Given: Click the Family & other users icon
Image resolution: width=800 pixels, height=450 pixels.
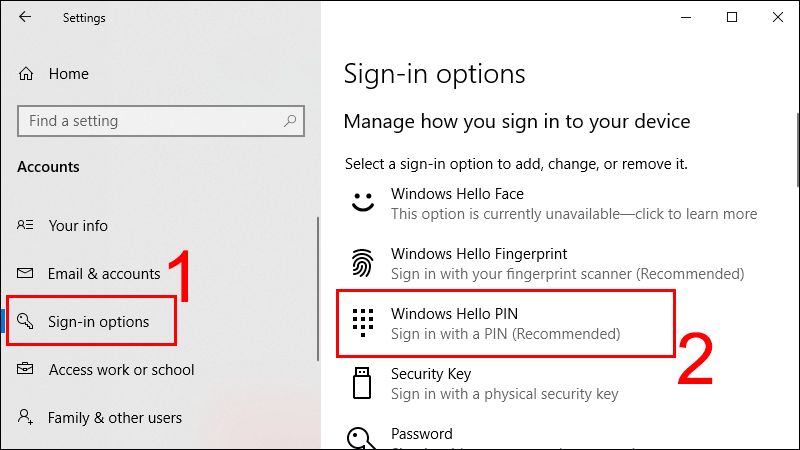Looking at the screenshot, I should (x=27, y=418).
